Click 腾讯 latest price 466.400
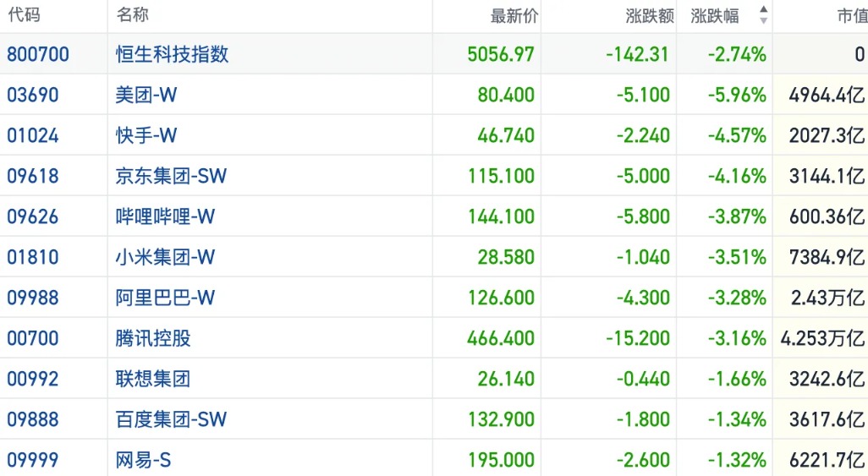 pos(501,338)
